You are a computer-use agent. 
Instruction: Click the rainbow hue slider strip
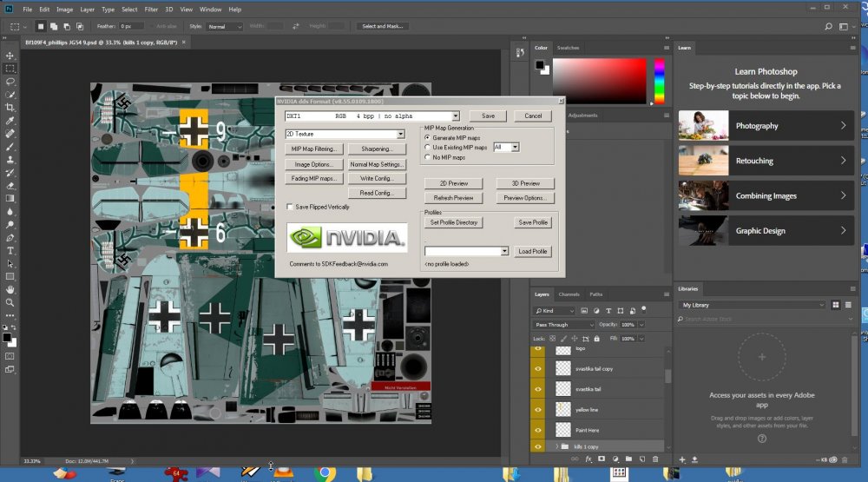click(659, 81)
